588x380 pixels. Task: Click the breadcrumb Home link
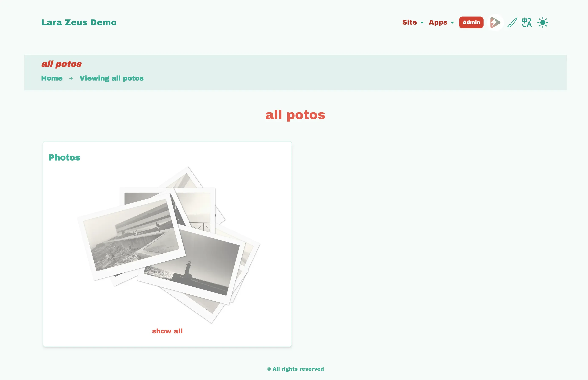52,78
